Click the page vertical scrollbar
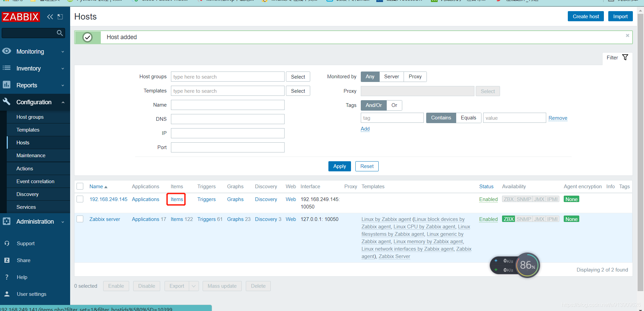 pyautogui.click(x=640, y=152)
